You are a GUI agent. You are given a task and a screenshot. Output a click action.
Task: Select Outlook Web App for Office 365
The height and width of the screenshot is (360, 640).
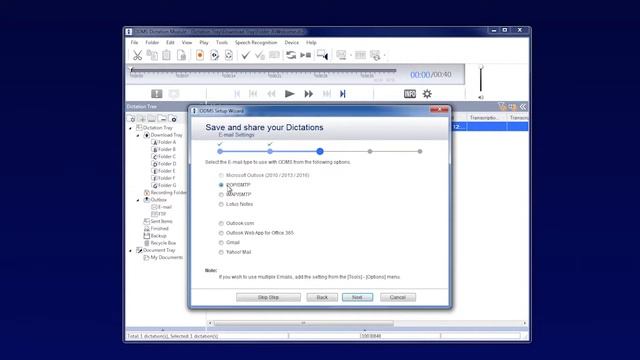pyautogui.click(x=221, y=233)
